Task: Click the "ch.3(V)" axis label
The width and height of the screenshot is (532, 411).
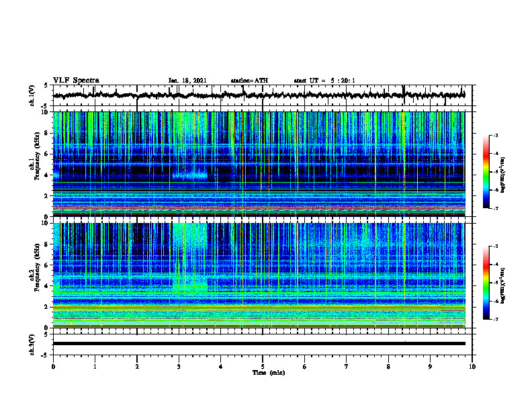Action: pos(32,345)
